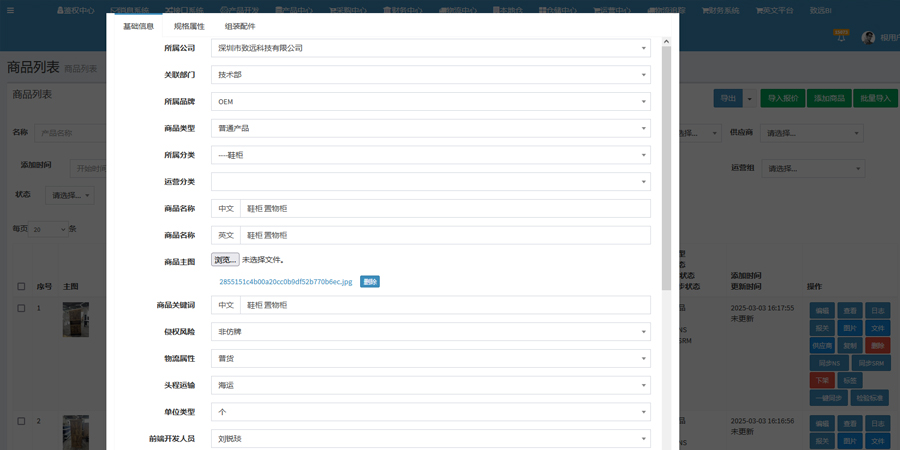Open the 物流属性 dropdown
900x450 pixels.
coord(430,358)
